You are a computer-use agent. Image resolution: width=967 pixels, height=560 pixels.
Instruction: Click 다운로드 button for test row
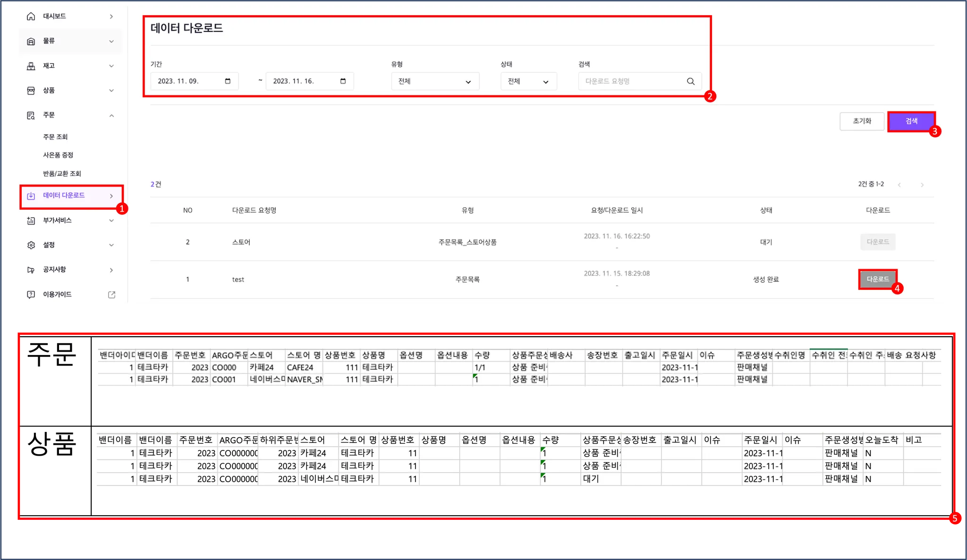877,279
